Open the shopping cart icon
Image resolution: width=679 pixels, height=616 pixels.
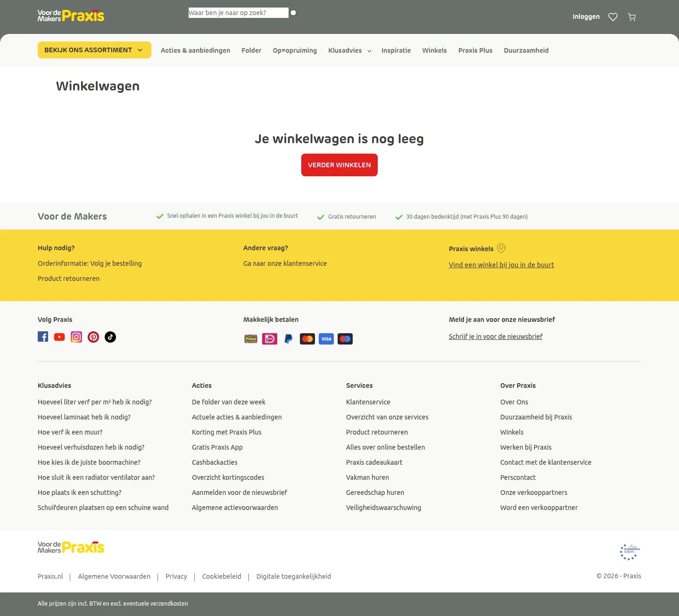[x=631, y=17]
